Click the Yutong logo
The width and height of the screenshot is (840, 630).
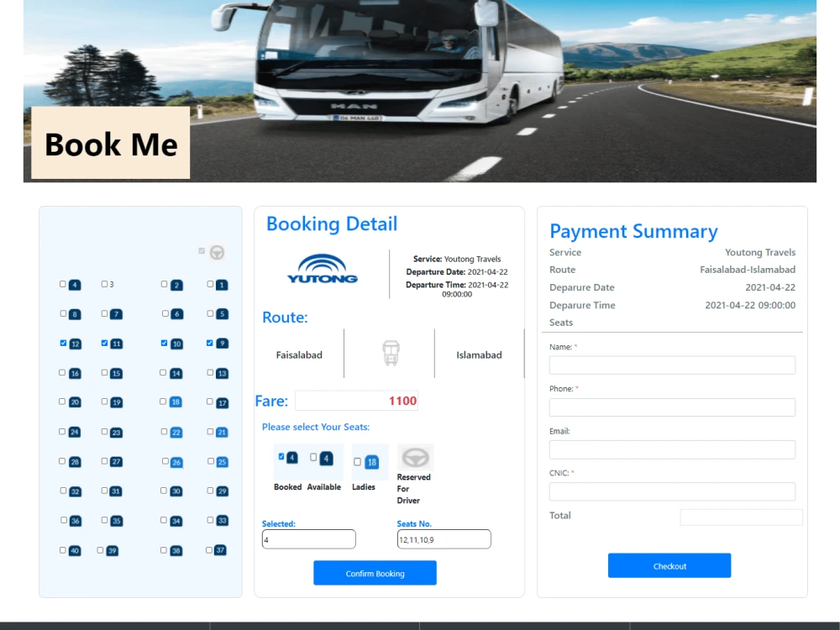[323, 269]
